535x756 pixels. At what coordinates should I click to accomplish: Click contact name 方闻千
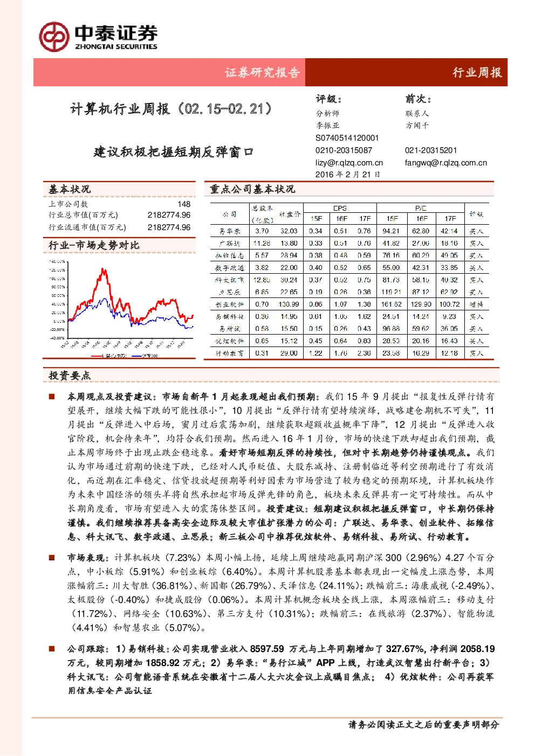[x=417, y=126]
